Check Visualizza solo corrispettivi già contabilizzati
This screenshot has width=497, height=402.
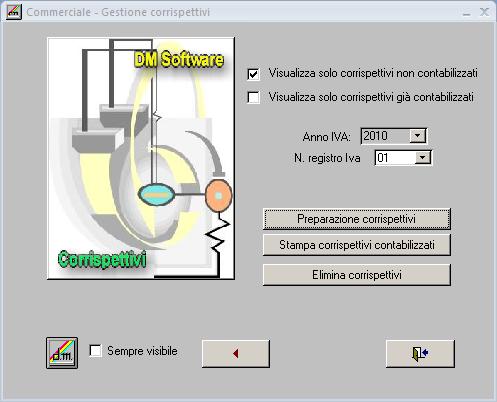253,97
